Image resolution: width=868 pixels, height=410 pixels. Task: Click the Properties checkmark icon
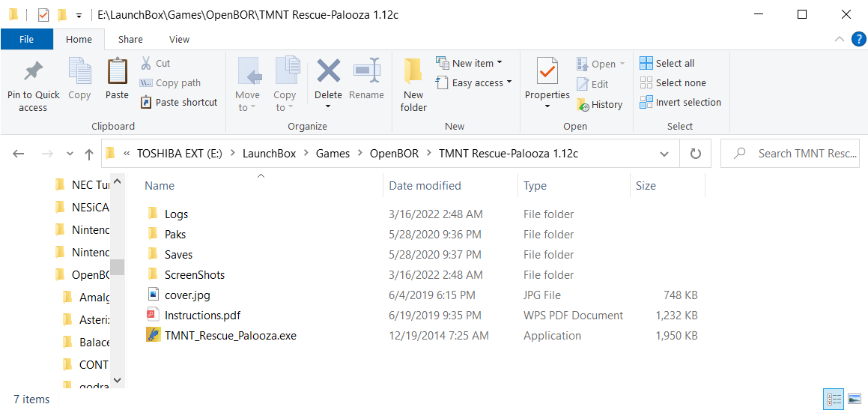547,71
